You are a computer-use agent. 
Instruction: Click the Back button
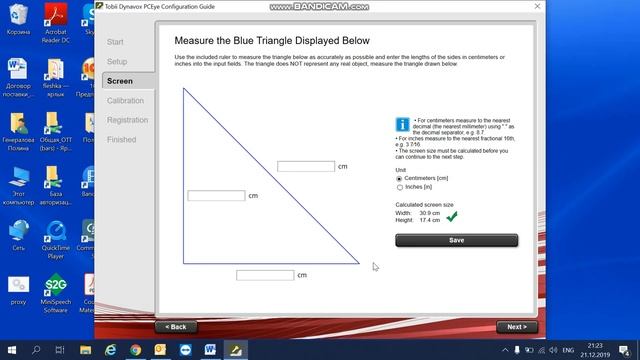pyautogui.click(x=176, y=327)
